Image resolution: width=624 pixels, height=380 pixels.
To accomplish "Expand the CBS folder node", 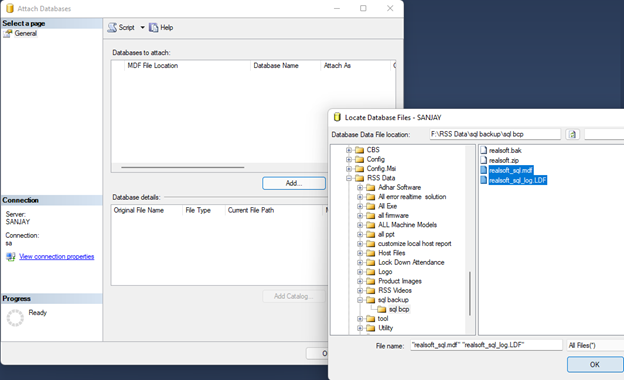I will click(349, 150).
